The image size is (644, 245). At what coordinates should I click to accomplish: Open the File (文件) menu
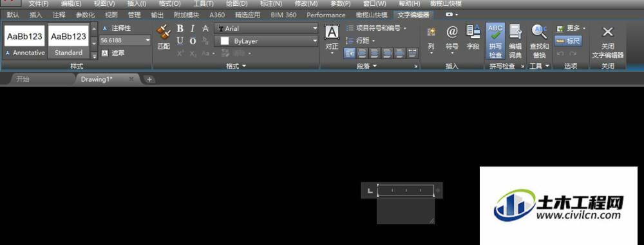[38, 4]
